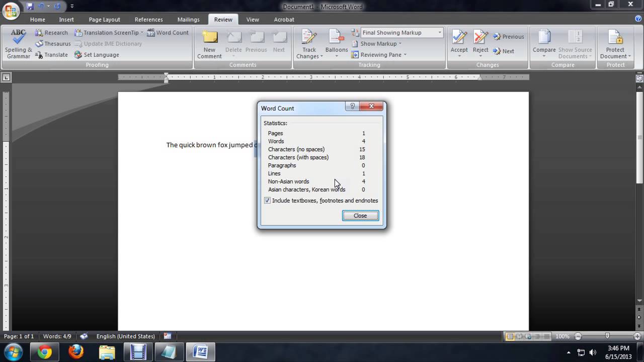Toggle Track Changes

[309, 44]
